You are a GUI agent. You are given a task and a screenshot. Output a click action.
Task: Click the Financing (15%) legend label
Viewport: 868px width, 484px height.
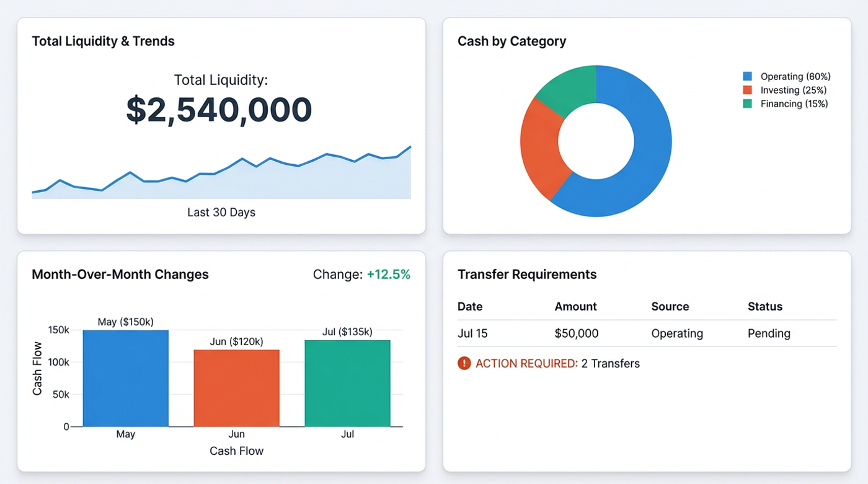coord(794,103)
